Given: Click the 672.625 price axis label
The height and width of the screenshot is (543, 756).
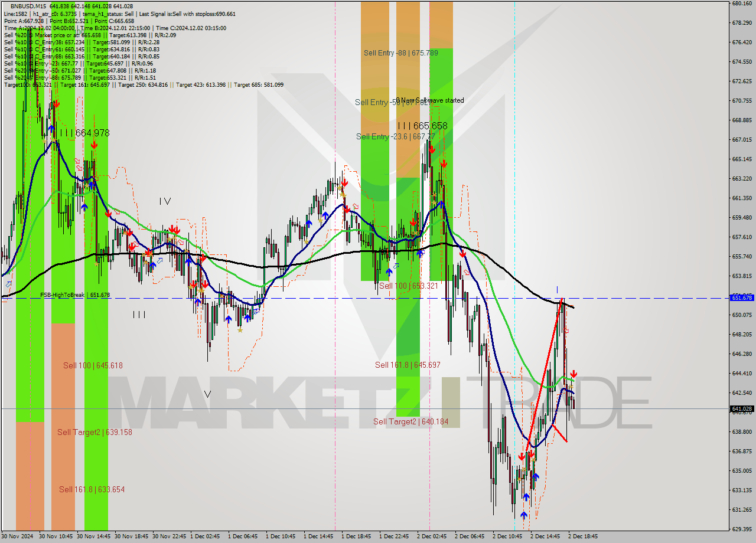Looking at the screenshot, I should pos(742,81).
